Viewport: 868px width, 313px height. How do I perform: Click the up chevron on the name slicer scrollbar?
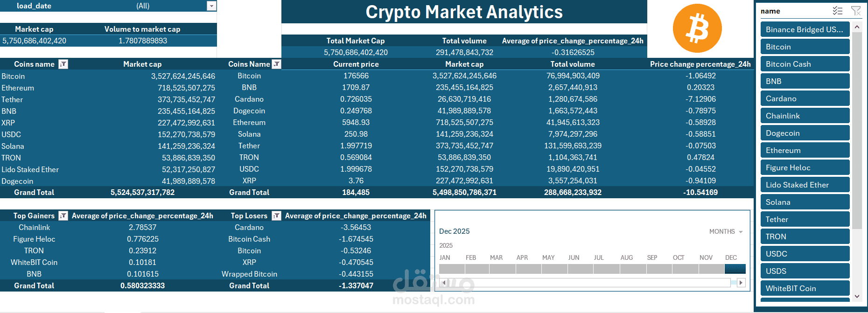click(857, 27)
